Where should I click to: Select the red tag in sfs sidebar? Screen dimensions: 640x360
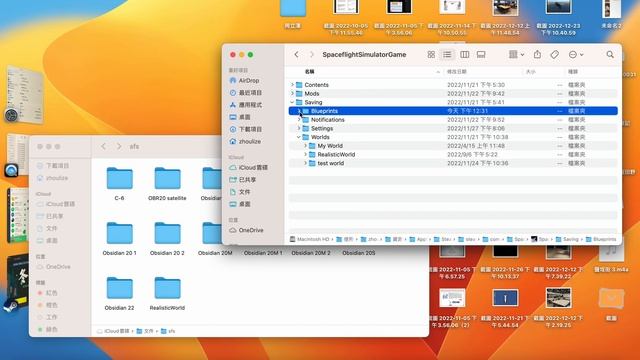click(47, 293)
